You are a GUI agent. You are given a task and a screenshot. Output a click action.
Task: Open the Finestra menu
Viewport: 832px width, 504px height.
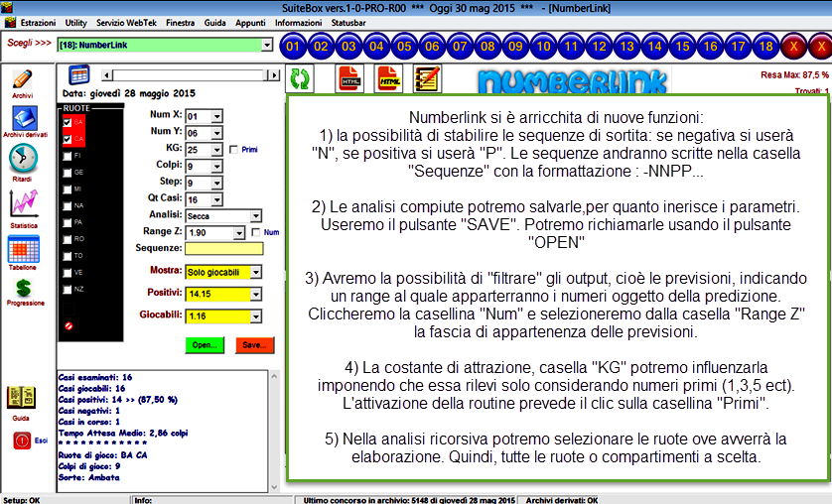pyautogui.click(x=180, y=23)
